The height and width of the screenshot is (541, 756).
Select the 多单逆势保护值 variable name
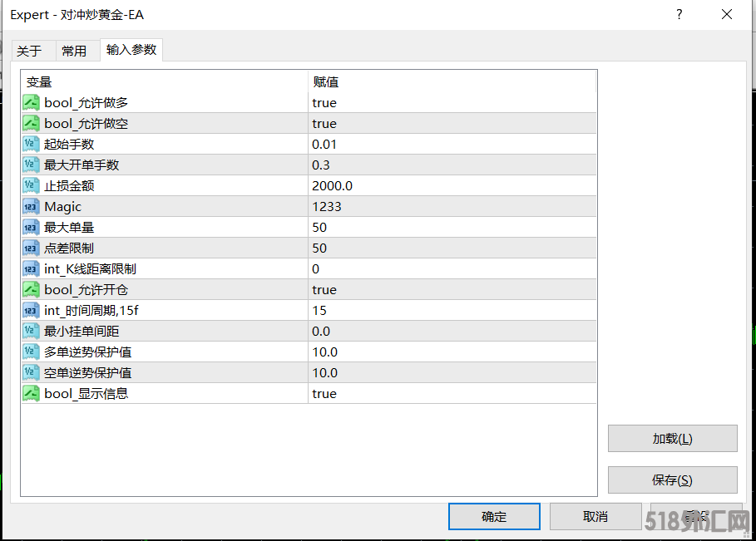(88, 352)
